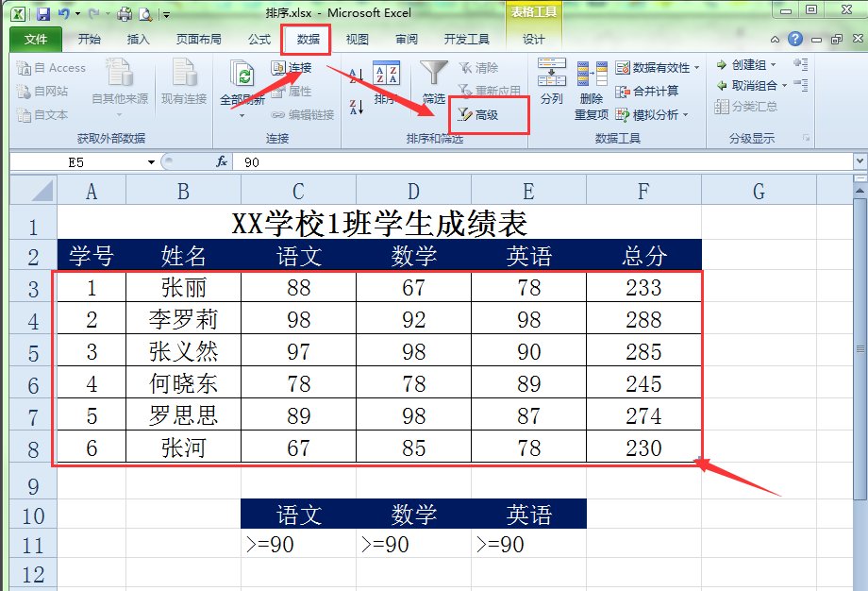Import data using 自网站

pos(42,91)
